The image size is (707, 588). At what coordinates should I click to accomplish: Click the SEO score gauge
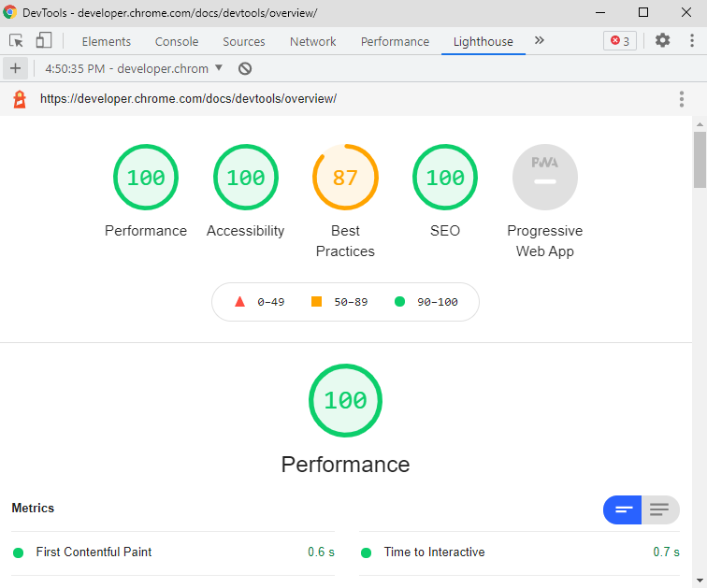pos(445,178)
